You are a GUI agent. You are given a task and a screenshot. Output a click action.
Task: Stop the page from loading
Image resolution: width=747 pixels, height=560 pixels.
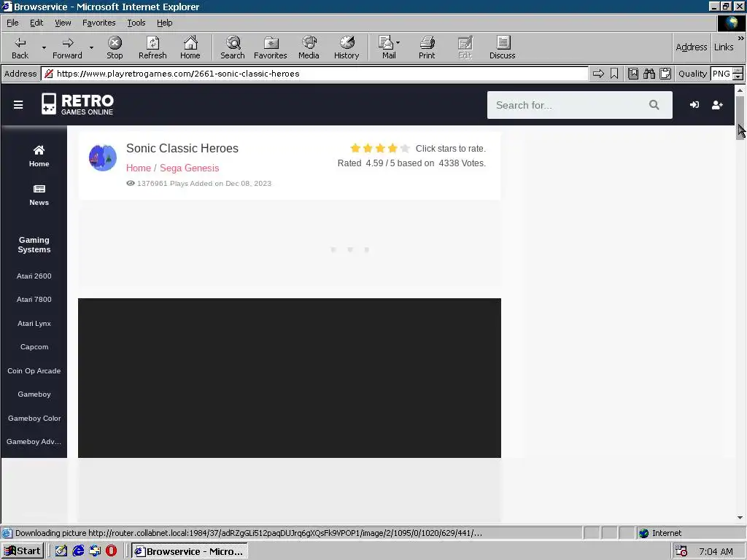pyautogui.click(x=115, y=47)
